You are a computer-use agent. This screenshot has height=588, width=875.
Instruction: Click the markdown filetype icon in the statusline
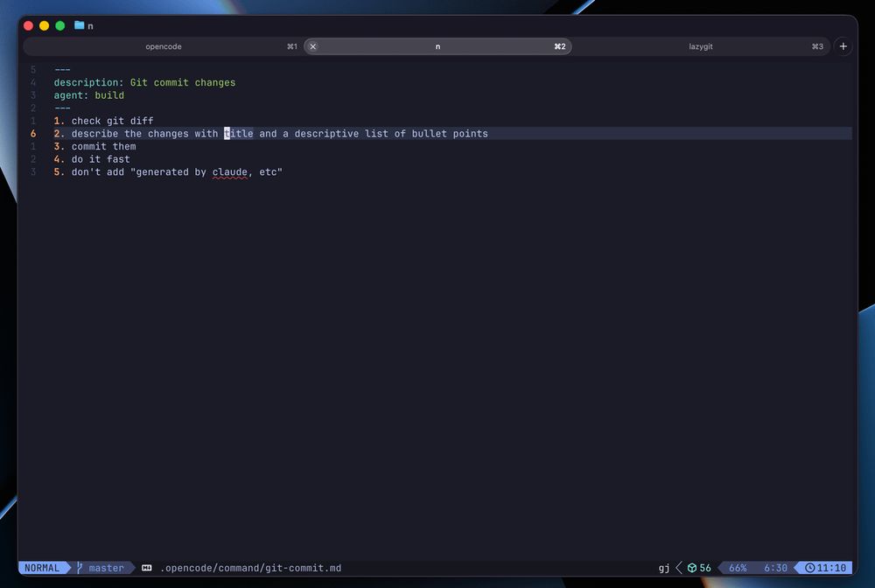[146, 568]
